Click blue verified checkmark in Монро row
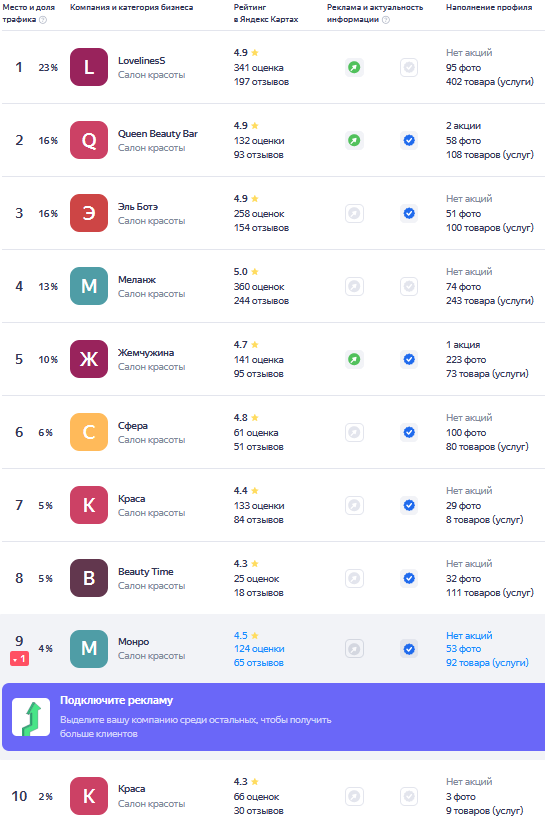 (409, 649)
